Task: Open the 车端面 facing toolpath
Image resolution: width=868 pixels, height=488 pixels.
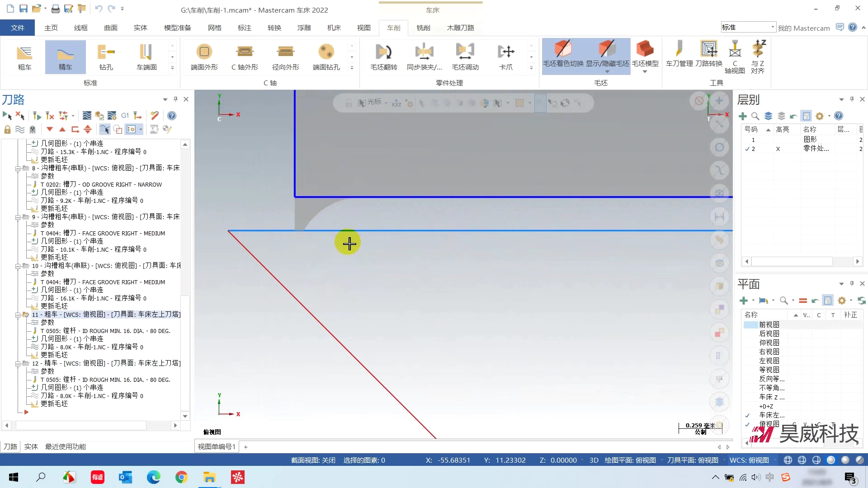Action: coord(146,57)
